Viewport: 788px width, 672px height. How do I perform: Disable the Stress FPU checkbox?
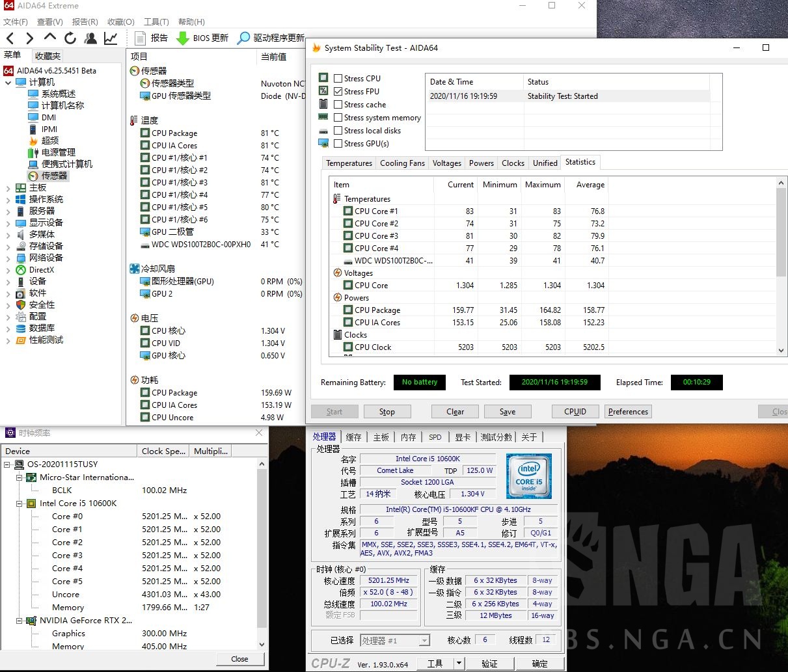338,91
